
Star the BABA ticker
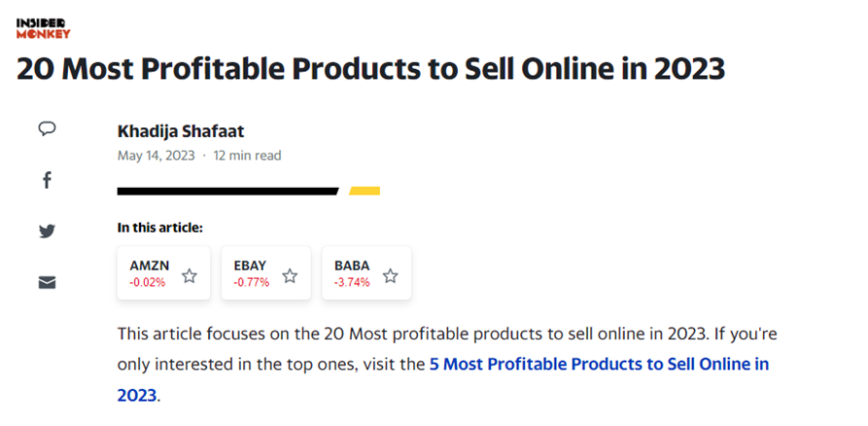coord(390,275)
